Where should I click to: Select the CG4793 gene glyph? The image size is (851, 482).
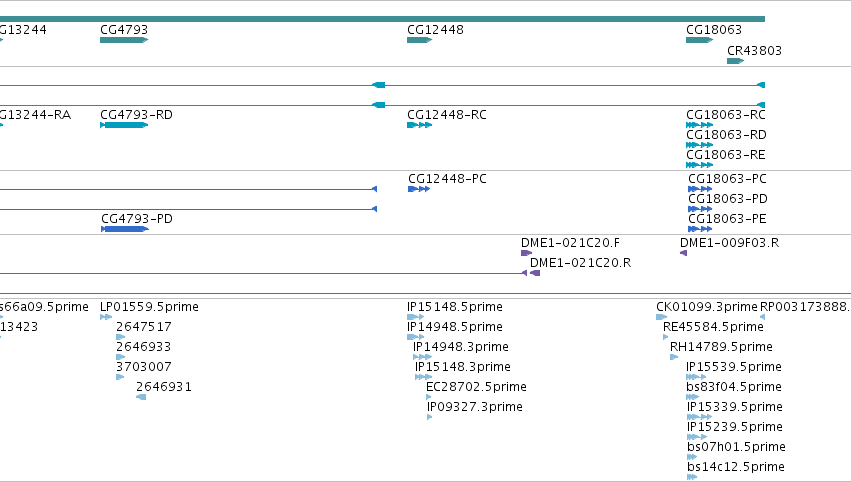point(124,40)
